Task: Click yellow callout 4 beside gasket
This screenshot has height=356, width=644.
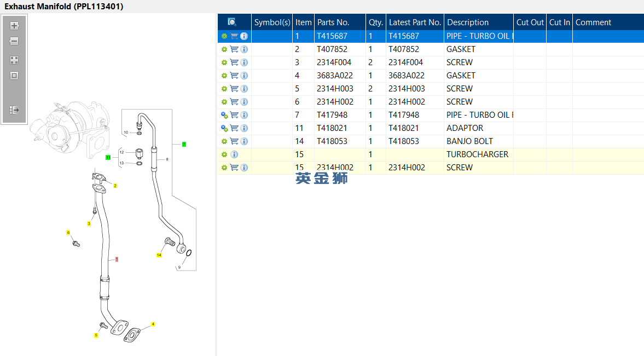Action: click(x=153, y=324)
